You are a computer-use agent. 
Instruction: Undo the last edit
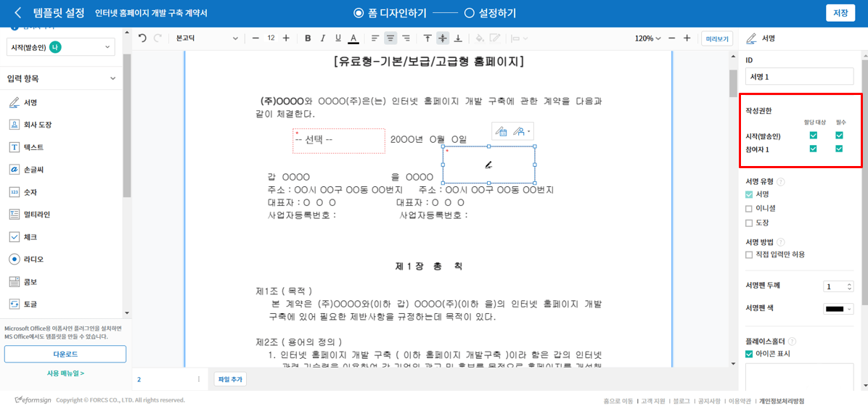[x=143, y=38]
